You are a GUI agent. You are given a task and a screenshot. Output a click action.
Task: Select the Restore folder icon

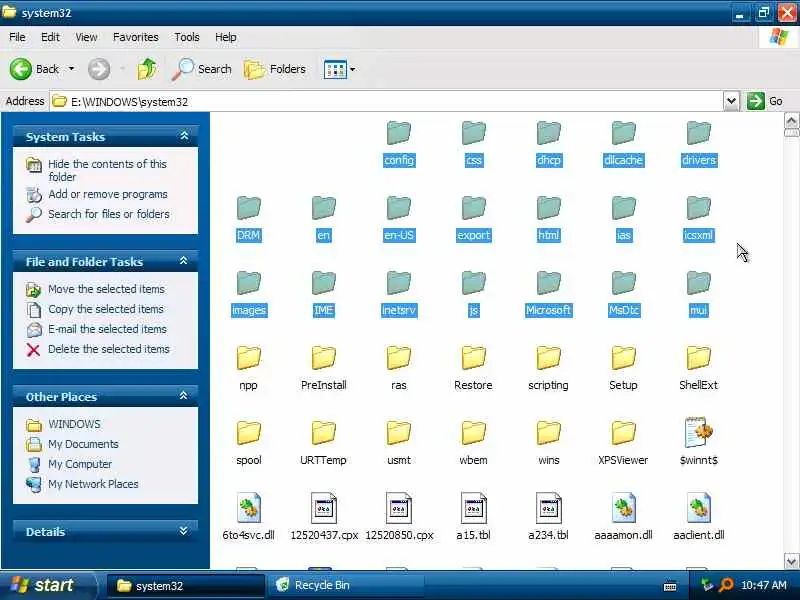473,358
